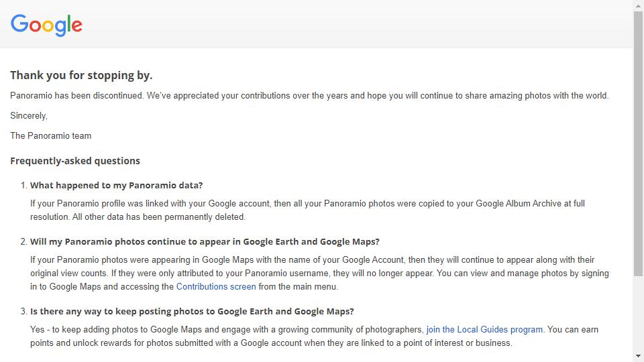Screen dimensions: 644x362
Task: Click the answer mentioning Google Album Archive
Action: tap(308, 210)
